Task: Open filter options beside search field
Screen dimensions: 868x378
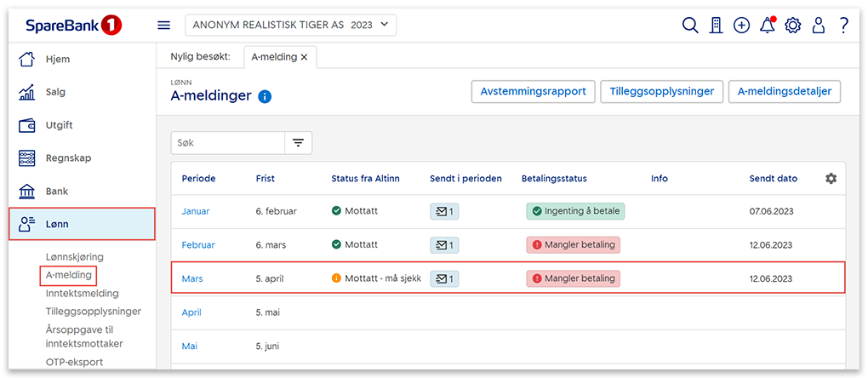Action: (x=298, y=143)
